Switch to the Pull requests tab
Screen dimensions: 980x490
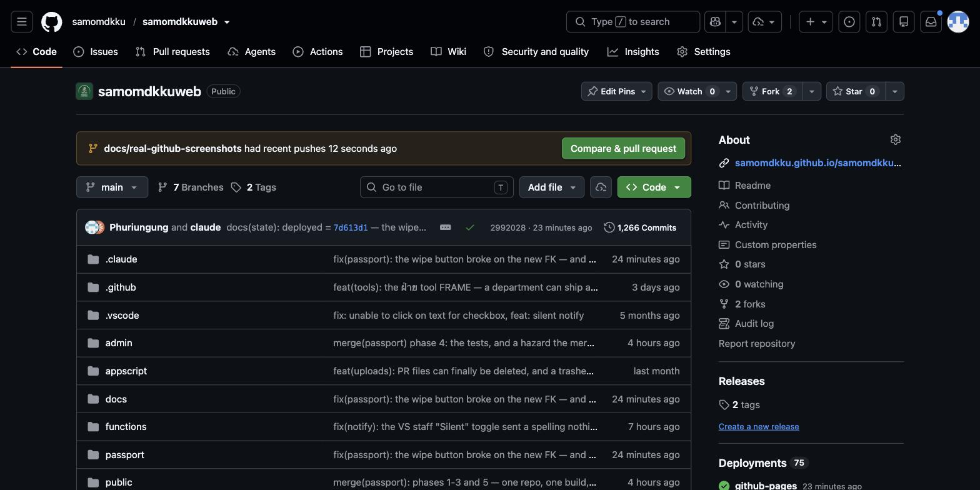172,52
